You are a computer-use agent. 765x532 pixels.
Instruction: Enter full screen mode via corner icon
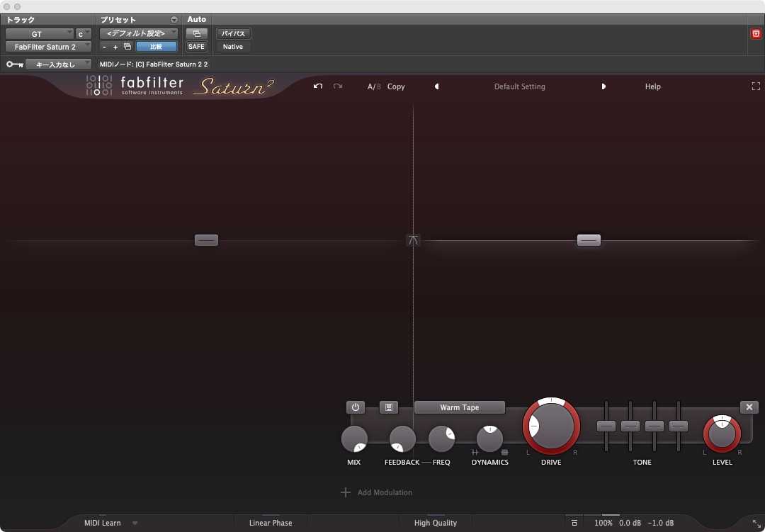coord(756,86)
